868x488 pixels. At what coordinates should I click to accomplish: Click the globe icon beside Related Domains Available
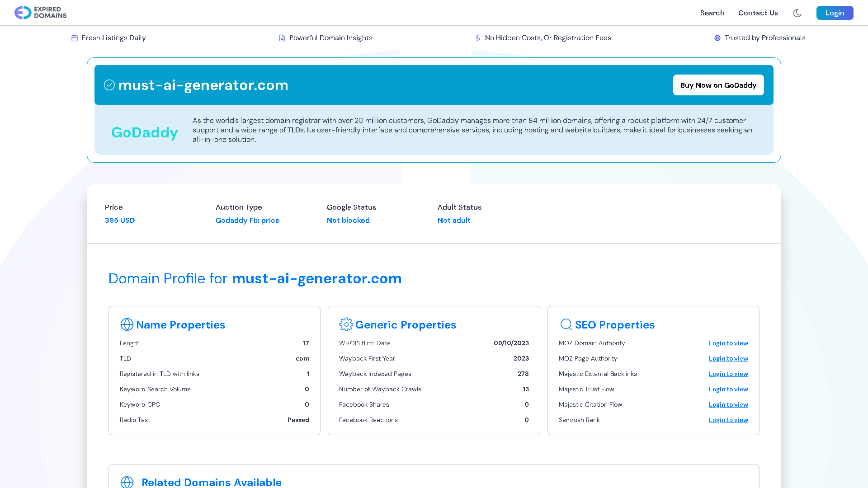pyautogui.click(x=127, y=482)
